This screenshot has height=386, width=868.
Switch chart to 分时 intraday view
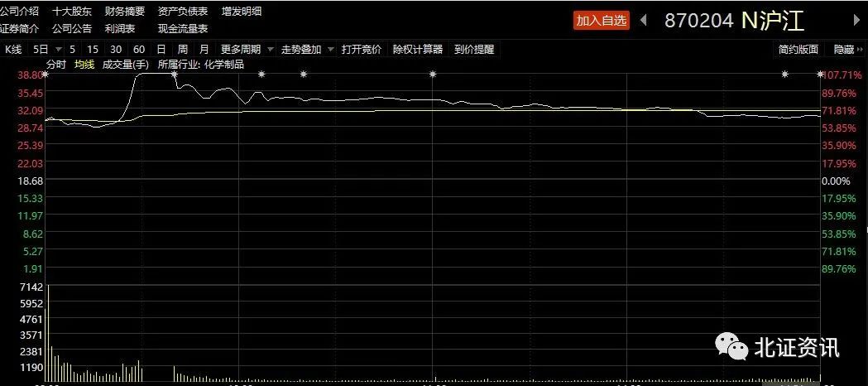(56, 64)
